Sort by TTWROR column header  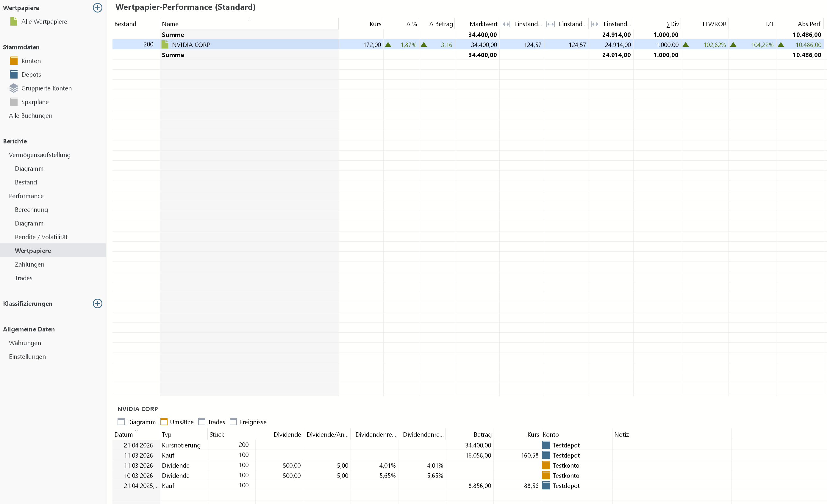[714, 24]
